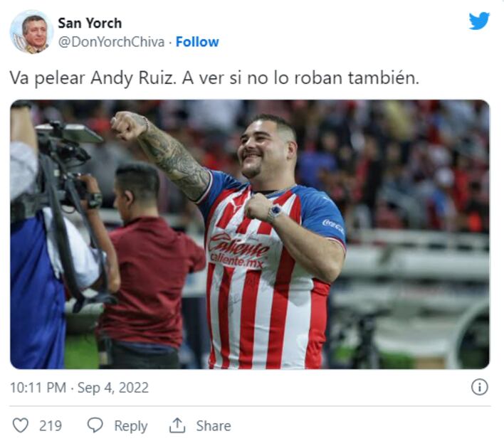Open the San Yorch display name
Viewport: 504px width, 441px height.
pos(90,23)
